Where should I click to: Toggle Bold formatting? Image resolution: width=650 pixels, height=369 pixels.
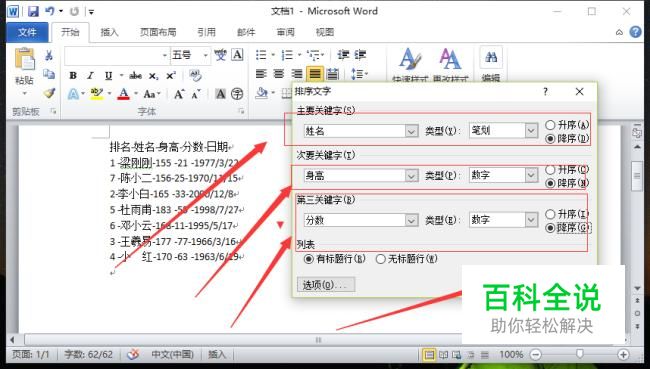73,75
